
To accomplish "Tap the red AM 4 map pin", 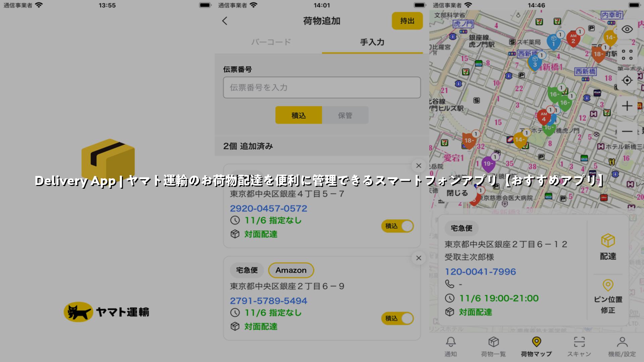I will coord(544,117).
